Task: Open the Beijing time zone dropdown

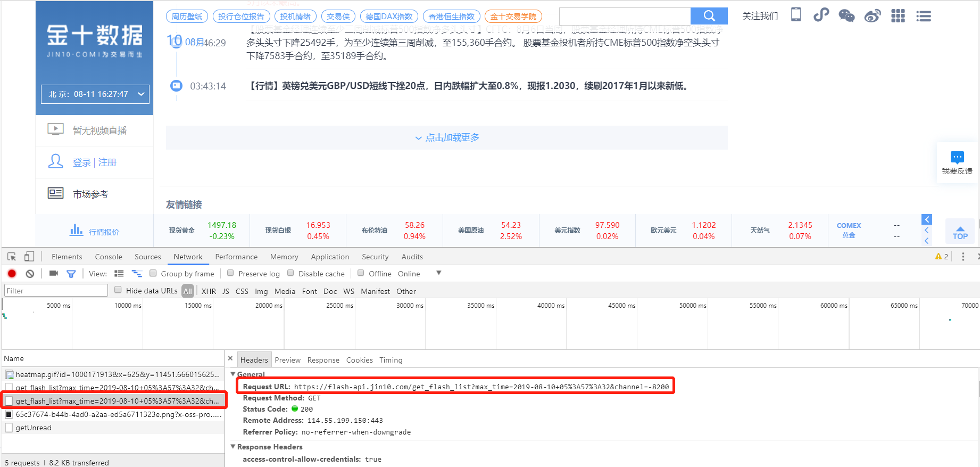Action: [95, 94]
